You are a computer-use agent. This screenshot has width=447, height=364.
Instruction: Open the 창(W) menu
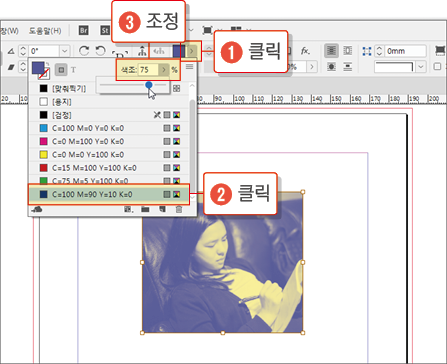[x=9, y=31]
